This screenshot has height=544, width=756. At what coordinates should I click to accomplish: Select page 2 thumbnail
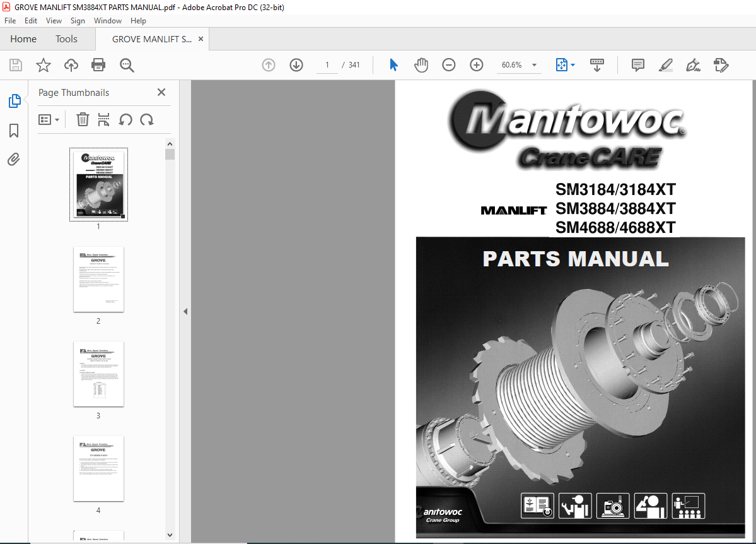pyautogui.click(x=98, y=279)
